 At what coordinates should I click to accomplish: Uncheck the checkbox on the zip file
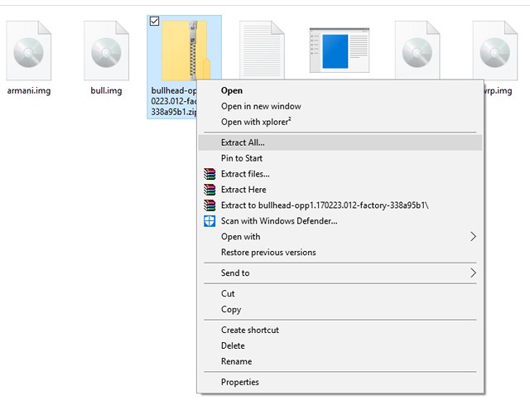point(155,22)
